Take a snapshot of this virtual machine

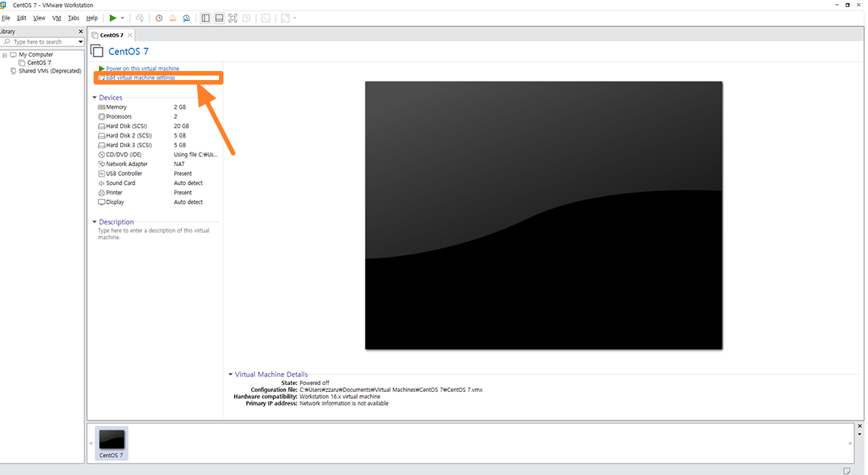click(x=159, y=18)
